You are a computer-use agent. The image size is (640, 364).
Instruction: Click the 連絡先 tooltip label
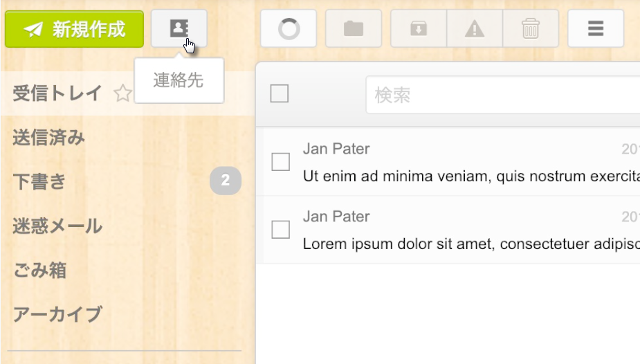pos(179,80)
